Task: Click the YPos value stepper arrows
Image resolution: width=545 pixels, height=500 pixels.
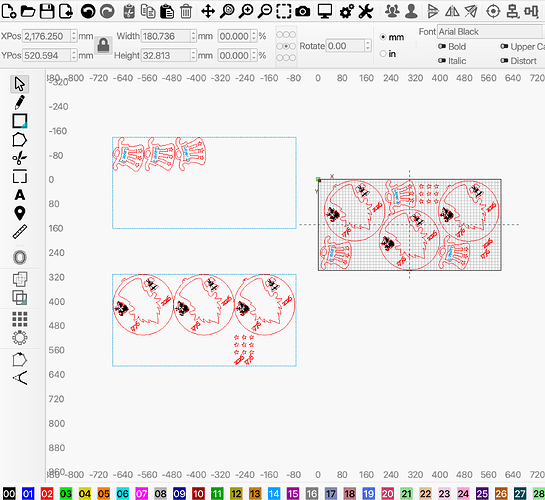Action: (x=73, y=55)
